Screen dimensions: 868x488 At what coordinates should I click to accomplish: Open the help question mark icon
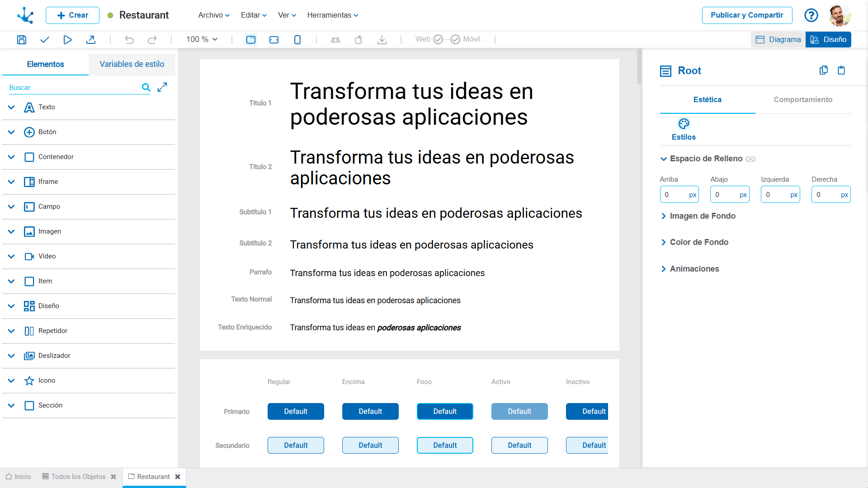tap(811, 15)
